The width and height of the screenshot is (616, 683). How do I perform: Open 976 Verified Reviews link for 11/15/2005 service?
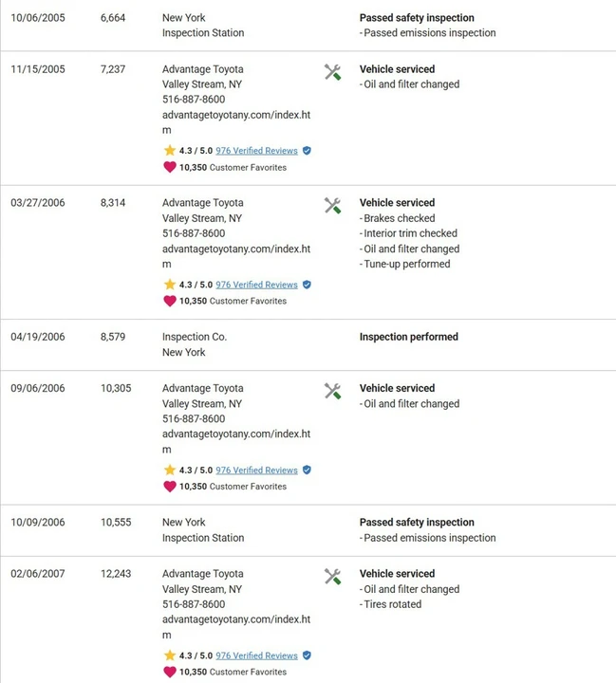click(257, 151)
